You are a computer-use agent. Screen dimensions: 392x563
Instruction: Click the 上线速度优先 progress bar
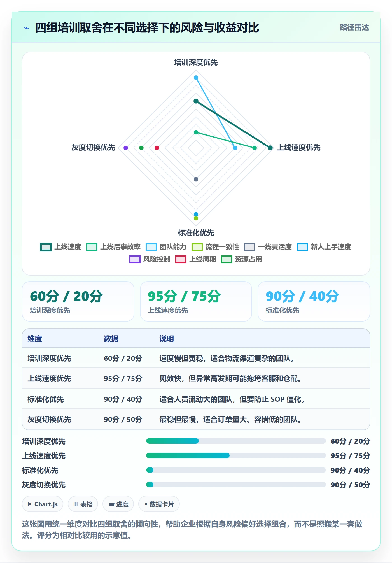click(x=236, y=455)
